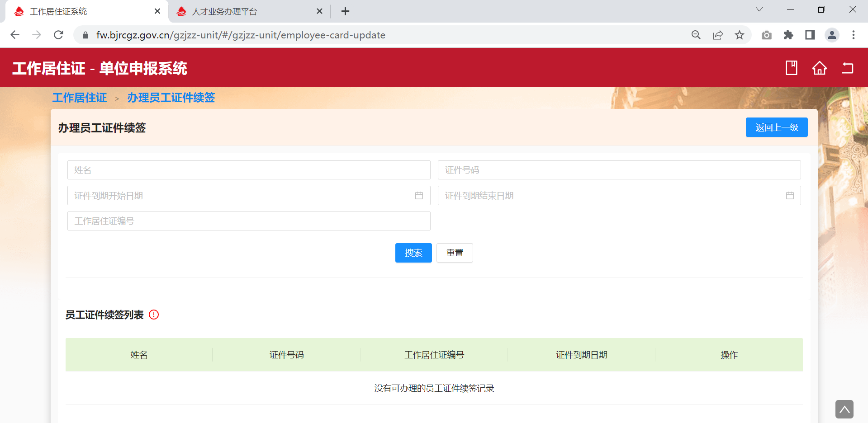The height and width of the screenshot is (423, 868).
Task: Bookmark this page with the star icon
Action: [x=739, y=35]
